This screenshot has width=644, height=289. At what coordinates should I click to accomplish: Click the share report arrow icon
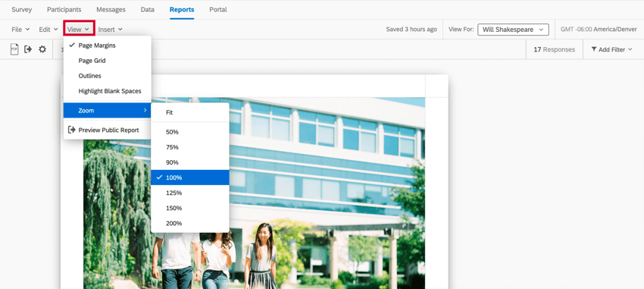[28, 49]
